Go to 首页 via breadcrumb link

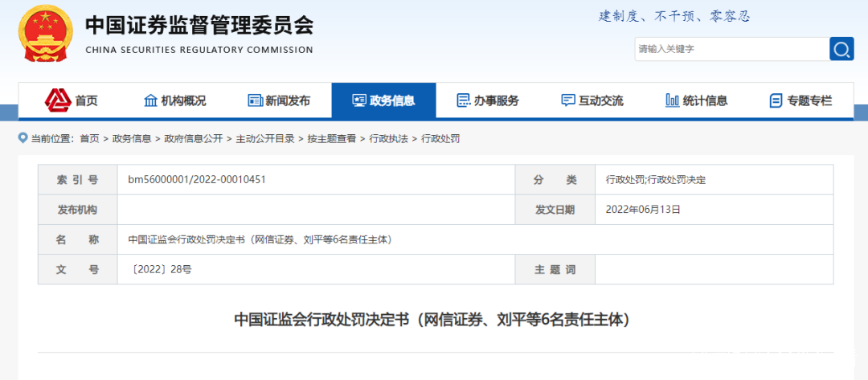(89, 139)
